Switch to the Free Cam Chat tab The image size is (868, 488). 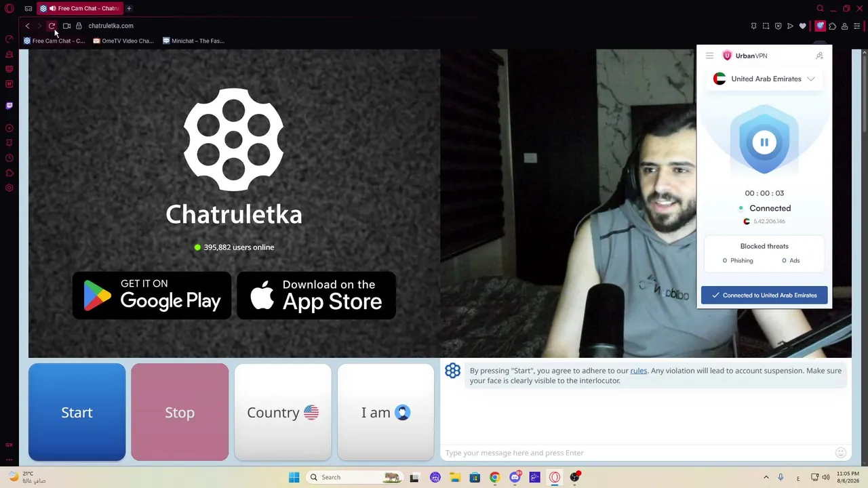pos(80,8)
